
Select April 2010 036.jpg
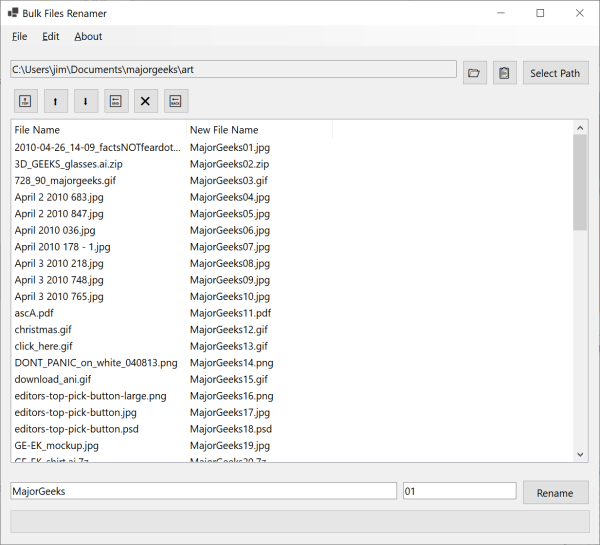click(55, 230)
